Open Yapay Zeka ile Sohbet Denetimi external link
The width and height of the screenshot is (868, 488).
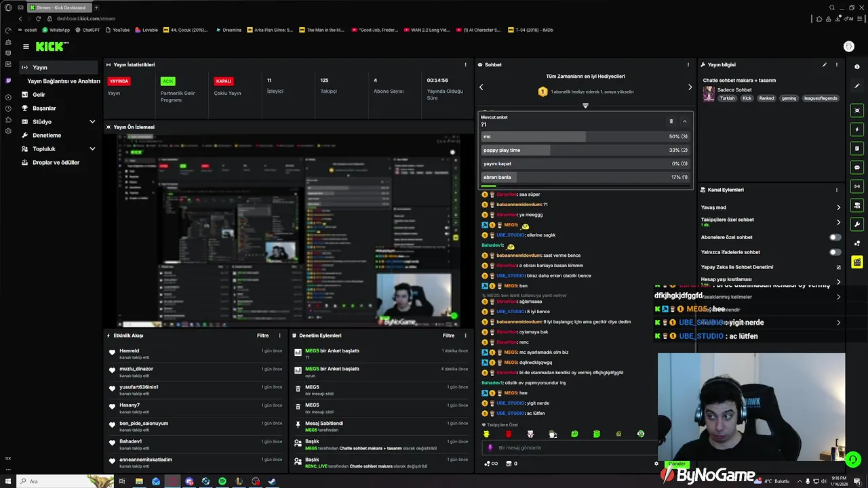tap(839, 267)
